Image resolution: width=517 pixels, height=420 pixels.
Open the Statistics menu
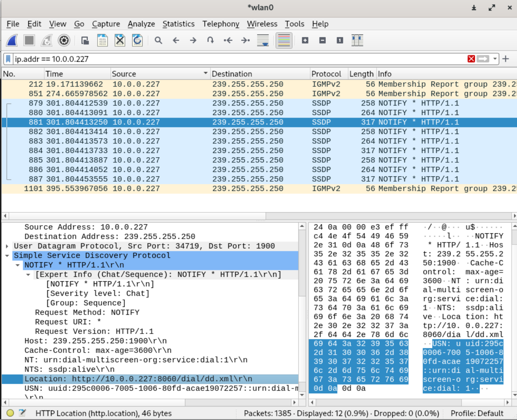click(179, 24)
